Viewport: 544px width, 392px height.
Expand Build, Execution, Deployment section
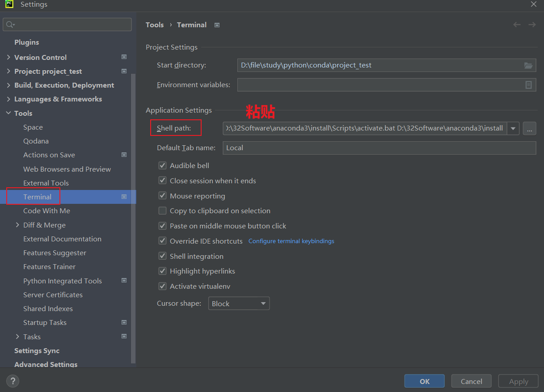[x=8, y=85]
